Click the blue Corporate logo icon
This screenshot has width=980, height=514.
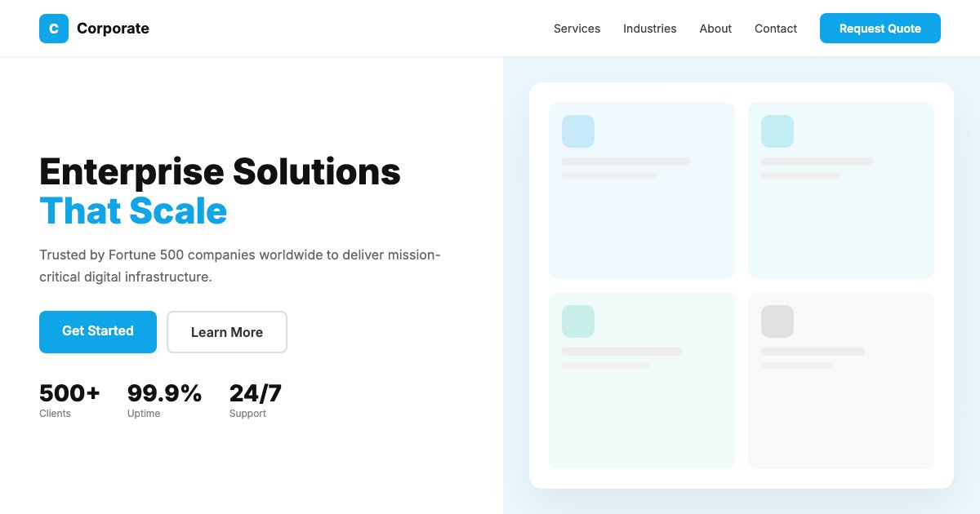(x=54, y=29)
